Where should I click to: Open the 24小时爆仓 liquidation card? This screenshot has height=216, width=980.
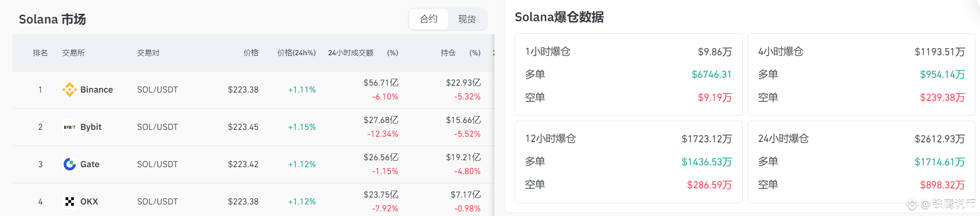tap(861, 162)
